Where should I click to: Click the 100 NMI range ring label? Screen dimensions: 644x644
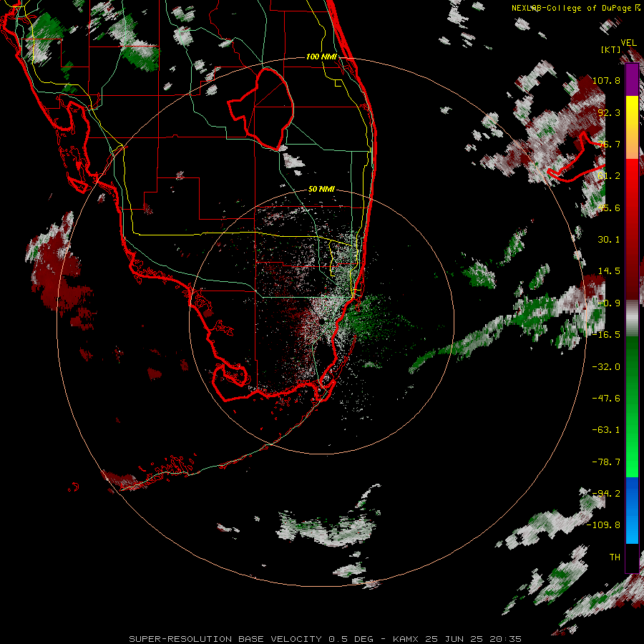point(321,57)
